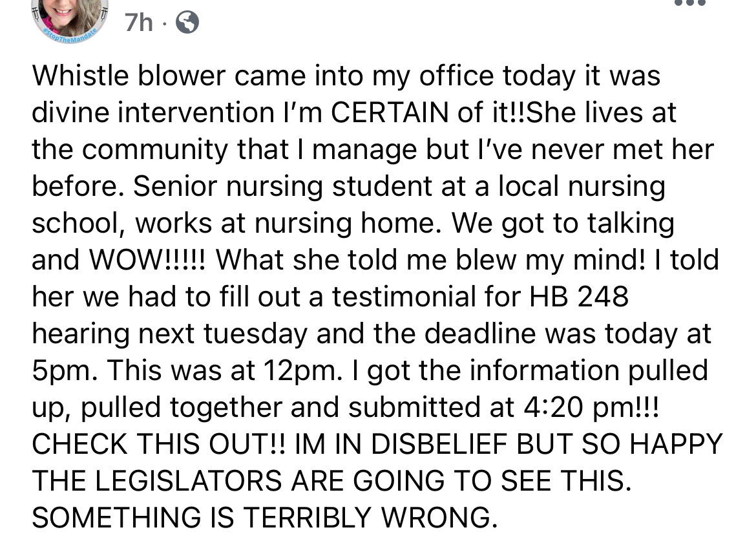Open the 7h timestamp link
The height and width of the screenshot is (543, 756).
click(x=138, y=23)
